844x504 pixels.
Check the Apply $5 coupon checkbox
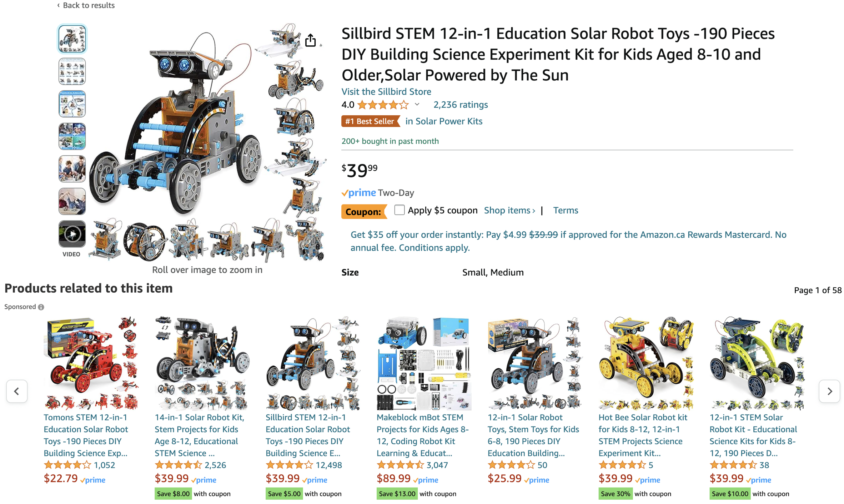[x=399, y=210]
